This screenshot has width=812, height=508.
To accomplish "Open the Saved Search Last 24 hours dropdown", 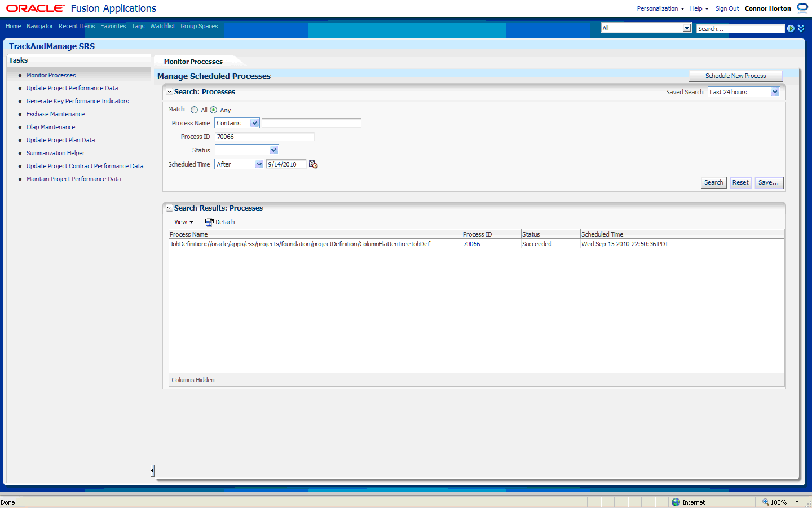I will click(775, 91).
